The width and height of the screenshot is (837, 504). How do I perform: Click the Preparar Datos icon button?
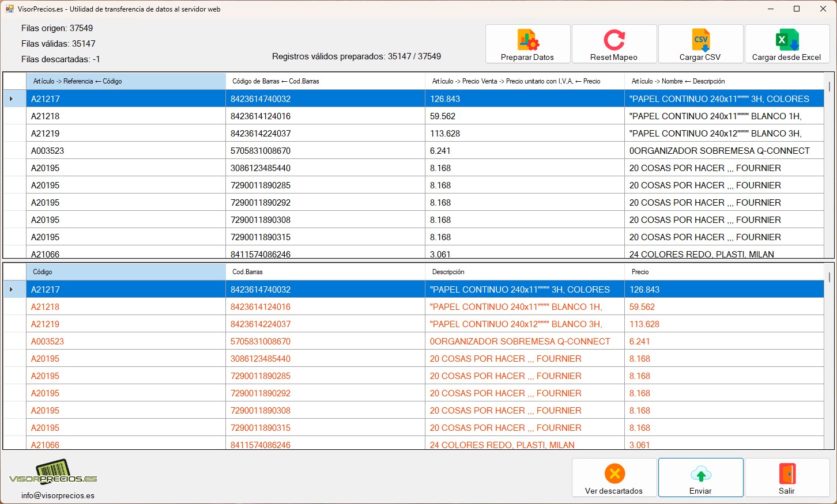(x=527, y=44)
